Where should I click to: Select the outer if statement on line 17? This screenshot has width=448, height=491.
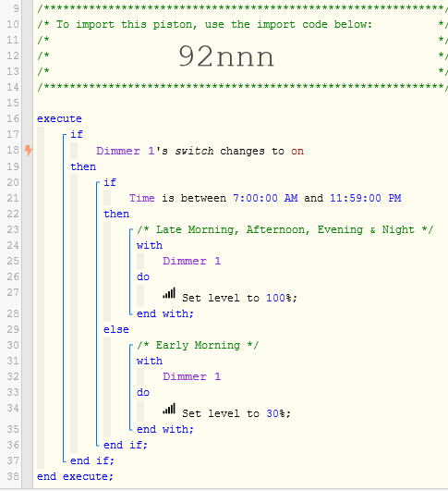(77, 134)
